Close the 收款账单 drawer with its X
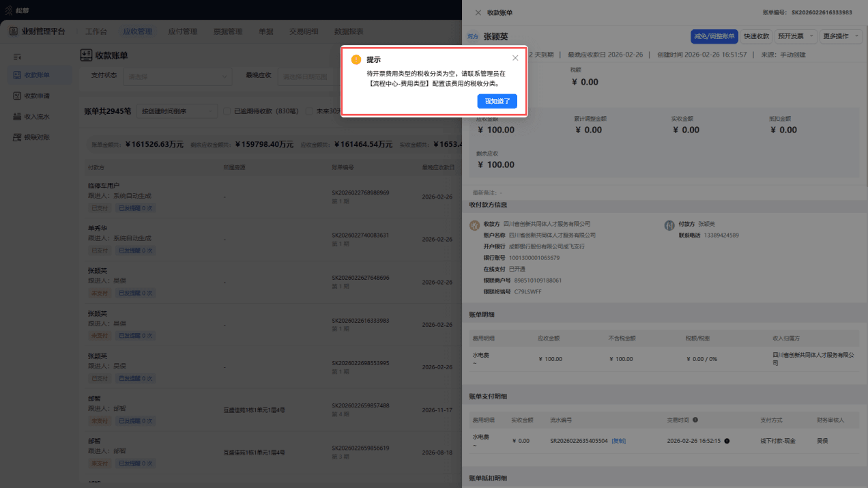 click(478, 12)
